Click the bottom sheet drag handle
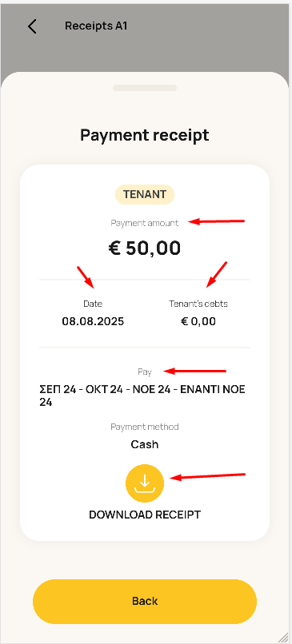 click(x=145, y=88)
